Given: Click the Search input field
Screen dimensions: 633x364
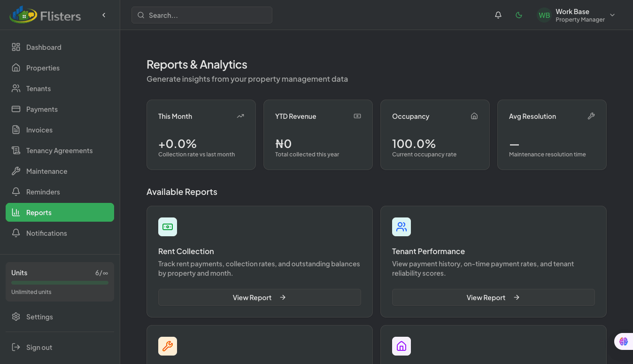Looking at the screenshot, I should click(202, 15).
